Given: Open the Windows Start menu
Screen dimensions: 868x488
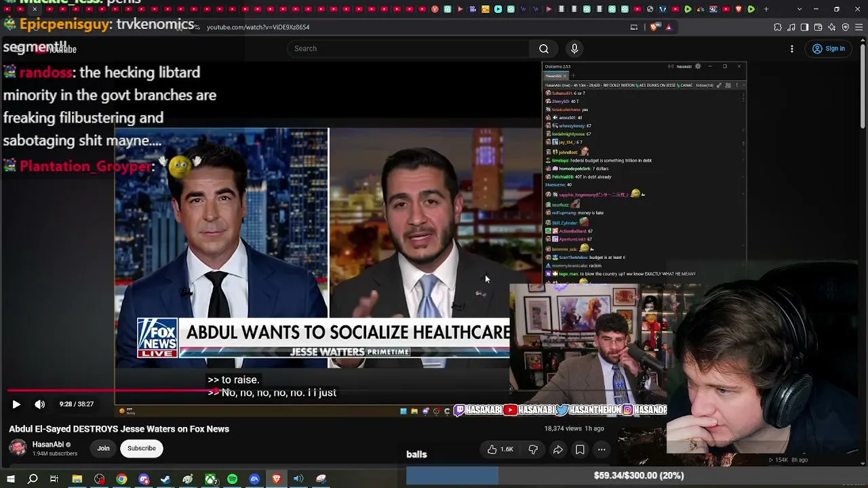Looking at the screenshot, I should point(11,479).
